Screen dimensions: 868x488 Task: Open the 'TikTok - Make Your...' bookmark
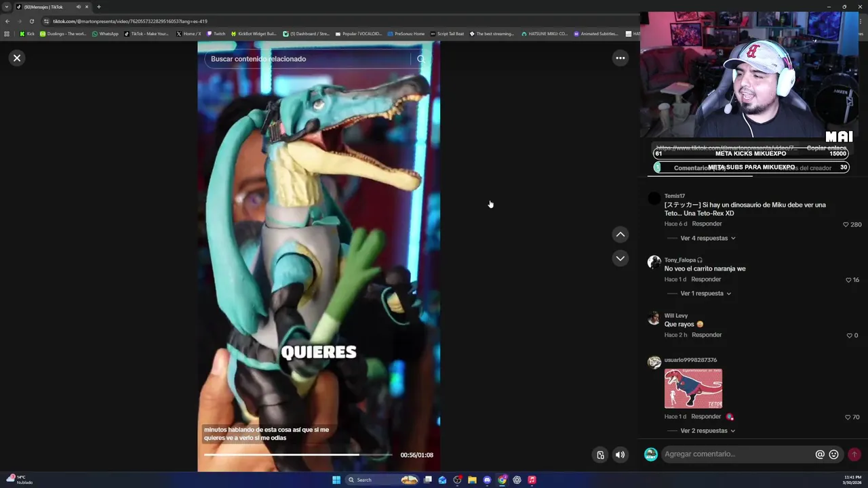click(146, 34)
